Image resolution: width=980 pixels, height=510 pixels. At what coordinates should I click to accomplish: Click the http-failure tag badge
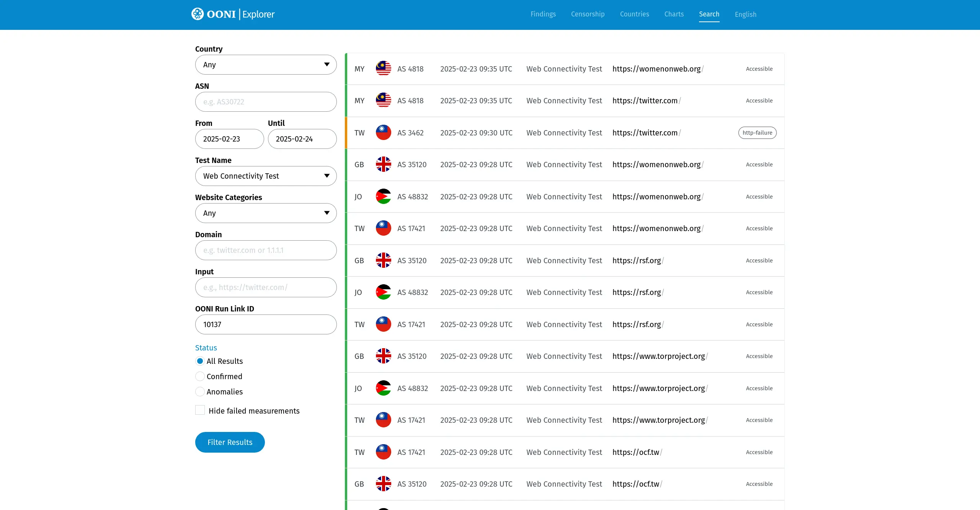[757, 133]
